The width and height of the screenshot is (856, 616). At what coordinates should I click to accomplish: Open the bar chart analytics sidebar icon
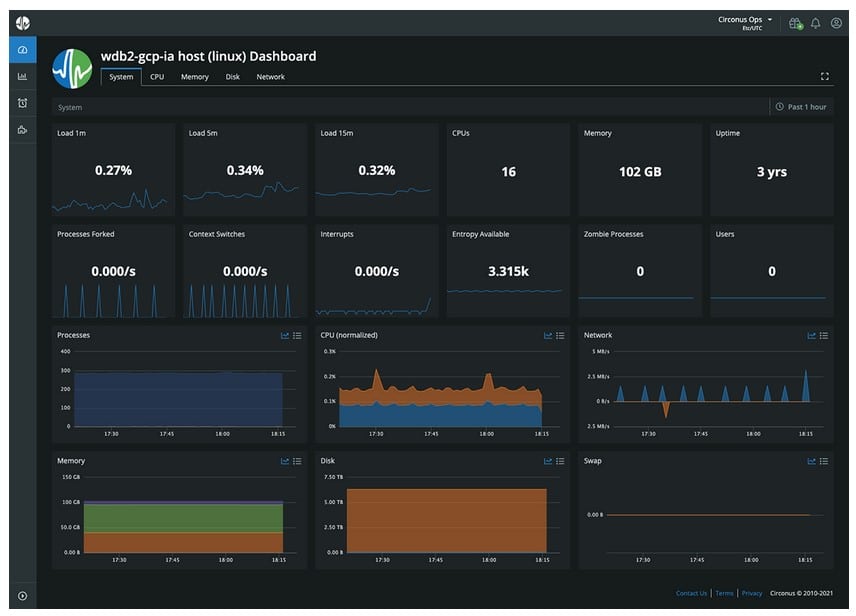[22, 76]
